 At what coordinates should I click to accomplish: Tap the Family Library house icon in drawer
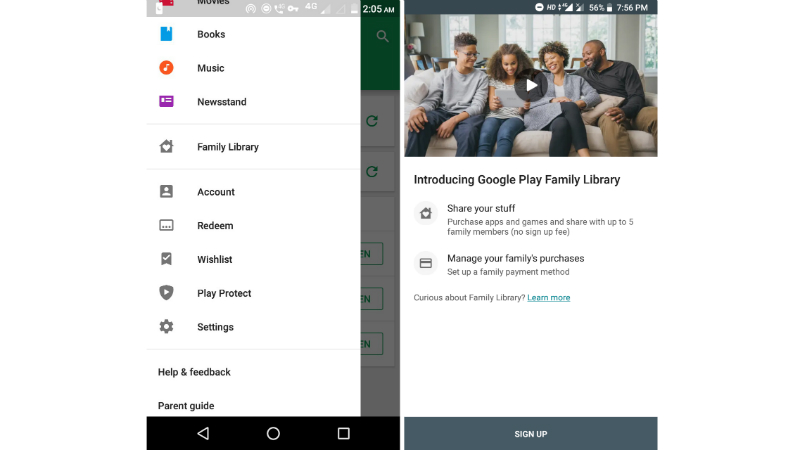click(x=166, y=146)
